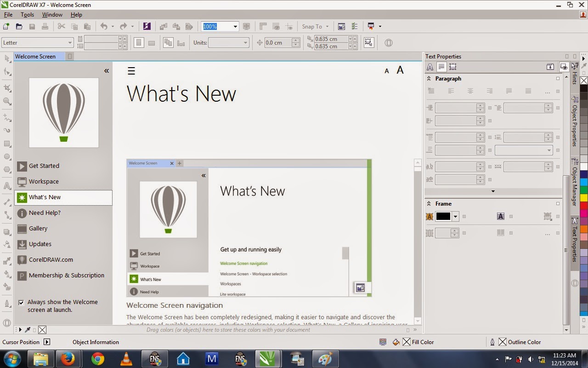Screen dimensions: 588x368
Task: Collapse the Welcome sidebar with double chevron
Action: pos(107,71)
